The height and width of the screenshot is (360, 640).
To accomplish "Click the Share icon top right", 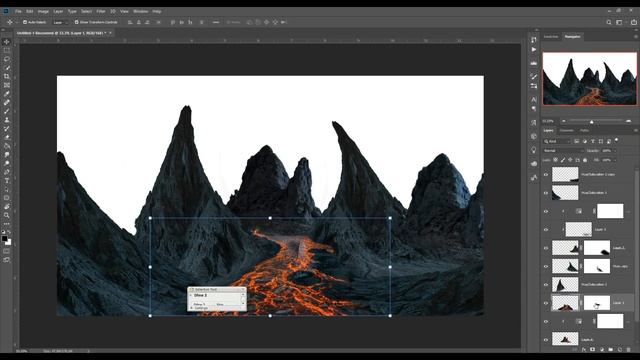I will (633, 22).
